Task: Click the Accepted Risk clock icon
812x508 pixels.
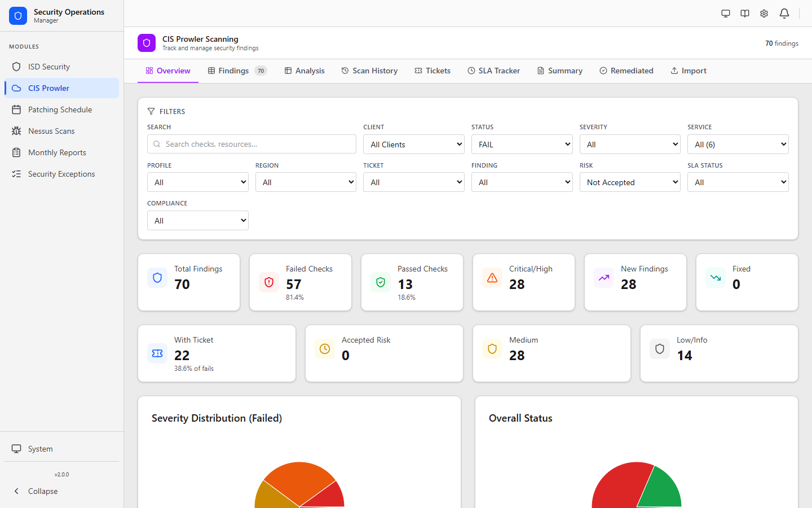Action: (325, 349)
